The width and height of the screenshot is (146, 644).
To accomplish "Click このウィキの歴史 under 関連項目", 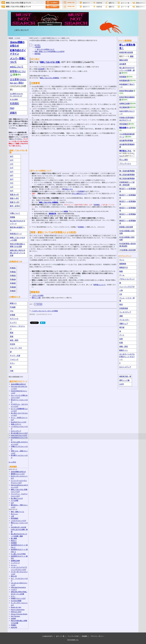I will (x=37, y=295).
